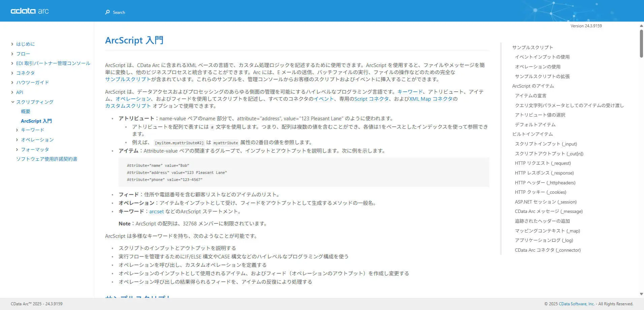Open the 概要 page in sidebar
The image size is (644, 310).
pos(26,112)
